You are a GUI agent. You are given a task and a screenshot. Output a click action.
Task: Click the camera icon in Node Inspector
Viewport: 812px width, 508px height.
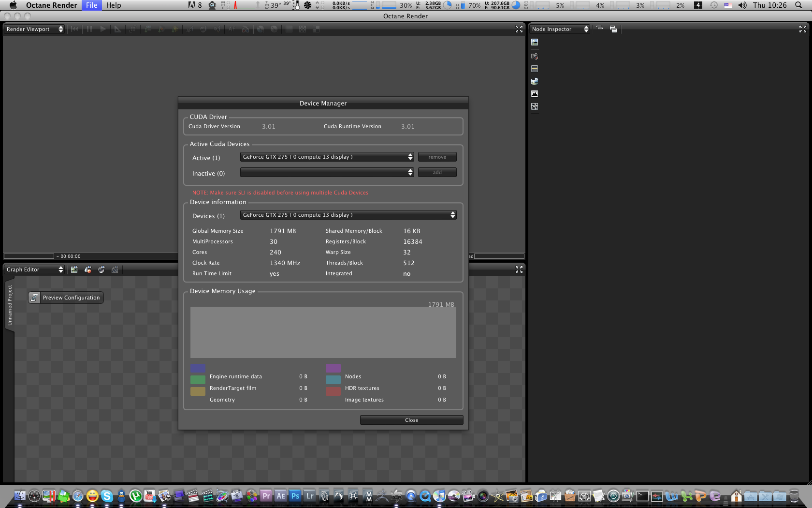535,56
